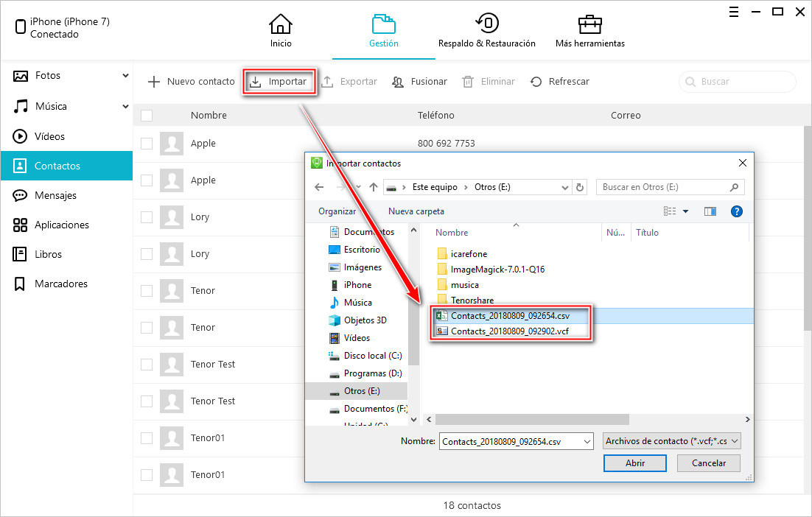Click the Nuevo contacto plus icon
This screenshot has height=517, width=812.
point(154,82)
